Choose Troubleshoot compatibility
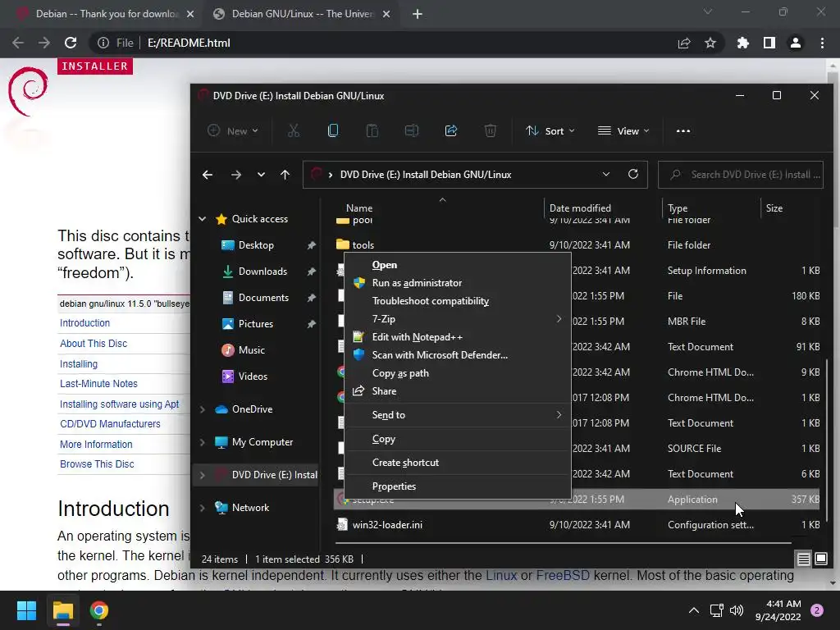The width and height of the screenshot is (840, 630). [x=458, y=301]
